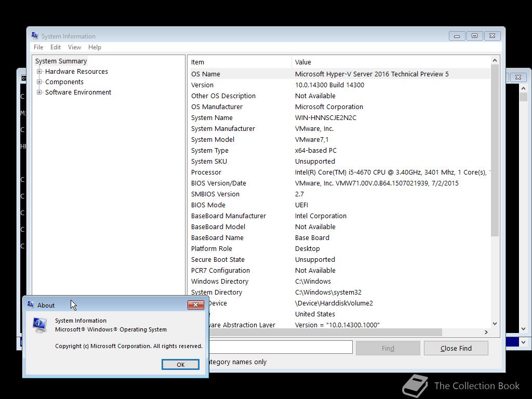Select the Processor row
The width and height of the screenshot is (532, 399).
click(x=339, y=172)
